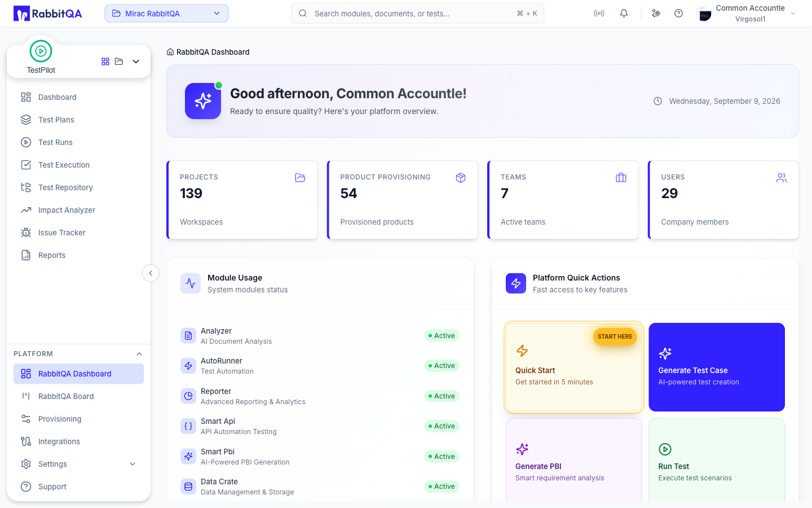Screen dimensions: 812x508
Task: Click the Smart Api braces icon
Action: tap(188, 426)
